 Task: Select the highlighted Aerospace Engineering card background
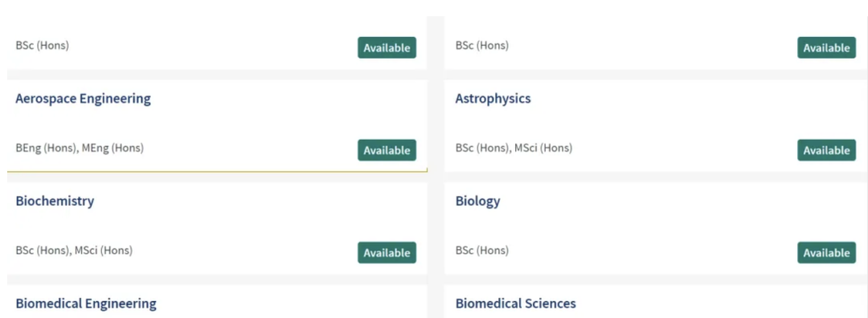(217, 125)
